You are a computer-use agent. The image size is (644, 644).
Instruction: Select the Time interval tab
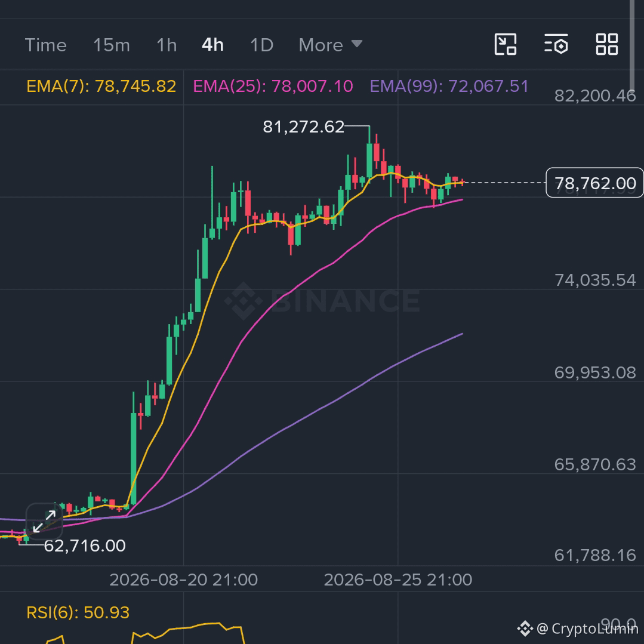(x=45, y=45)
